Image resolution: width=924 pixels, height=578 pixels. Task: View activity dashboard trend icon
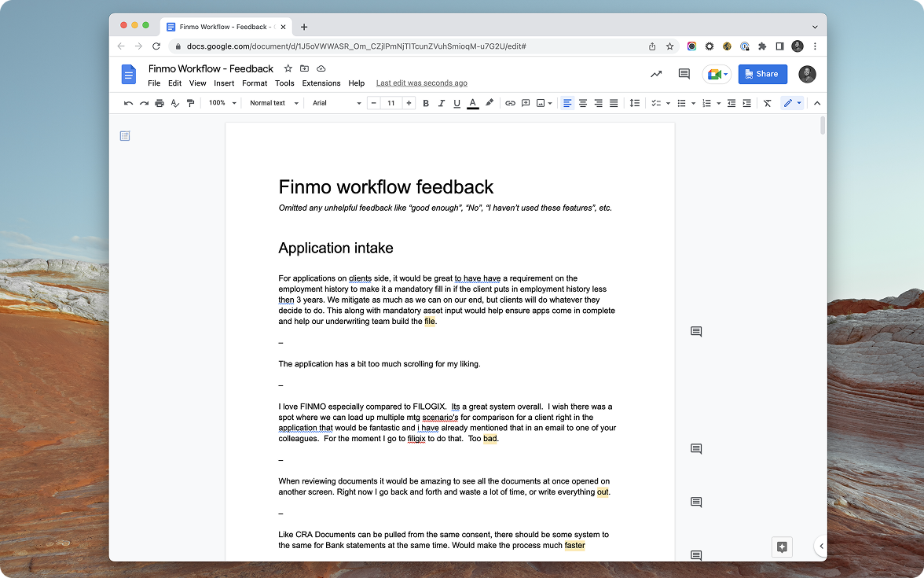point(656,74)
